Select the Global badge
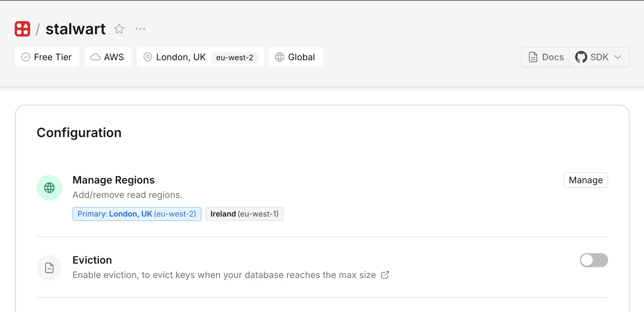The height and width of the screenshot is (312, 644). point(295,57)
